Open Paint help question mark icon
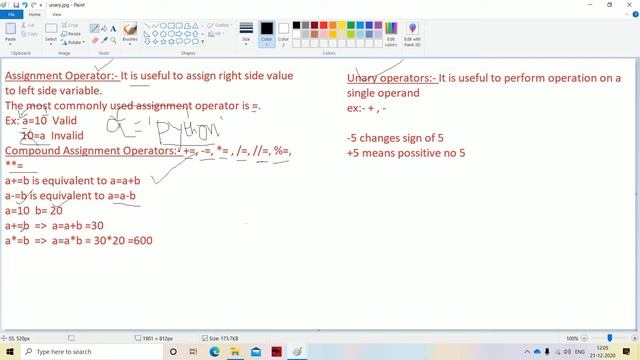This screenshot has height=360, width=640. pos(635,14)
